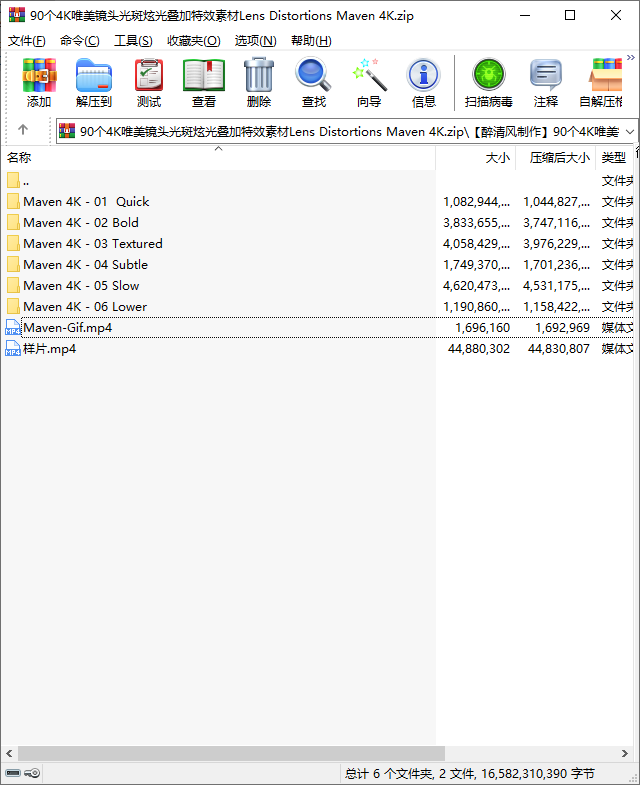Select folder Maven 4K - 03 Textured
The width and height of the screenshot is (640, 785).
(x=318, y=244)
